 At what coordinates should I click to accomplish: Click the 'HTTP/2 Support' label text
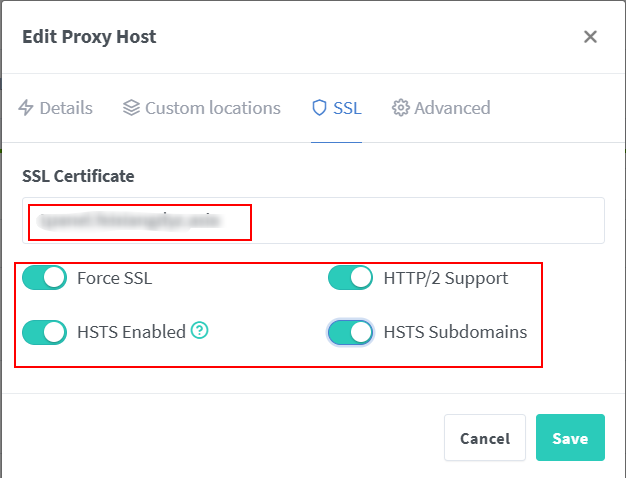(445, 278)
